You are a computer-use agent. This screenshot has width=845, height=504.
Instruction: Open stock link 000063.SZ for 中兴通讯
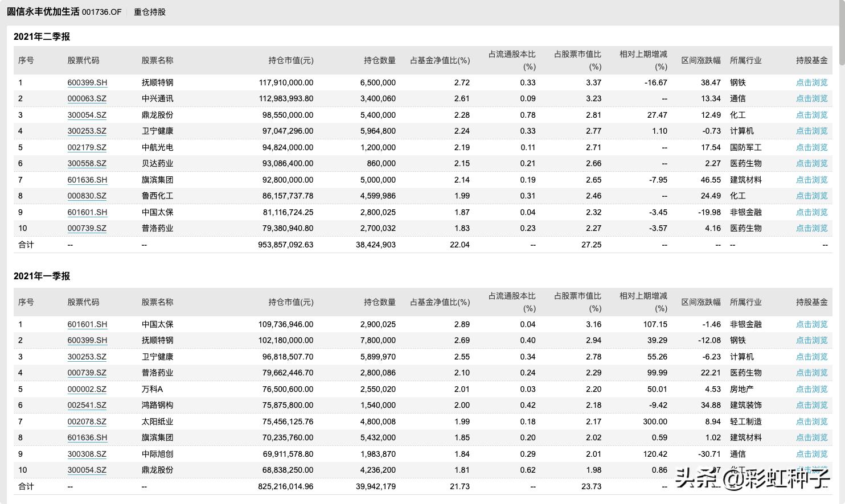coord(87,98)
